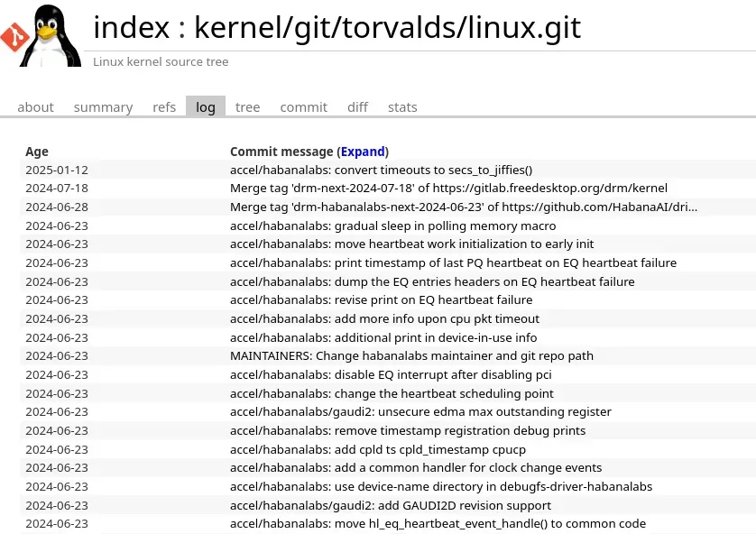Open the about tab

tap(36, 107)
